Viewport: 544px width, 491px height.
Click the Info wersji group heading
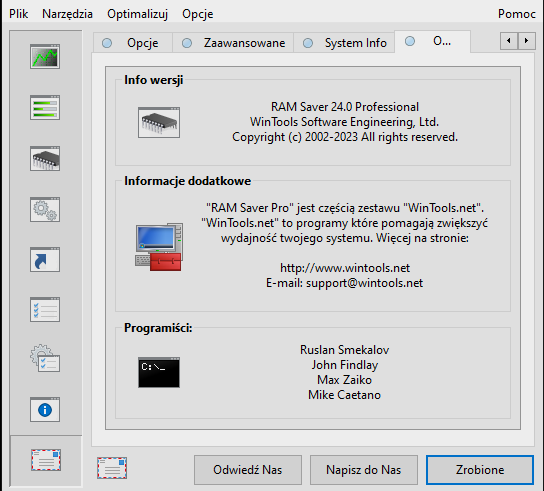[154, 80]
